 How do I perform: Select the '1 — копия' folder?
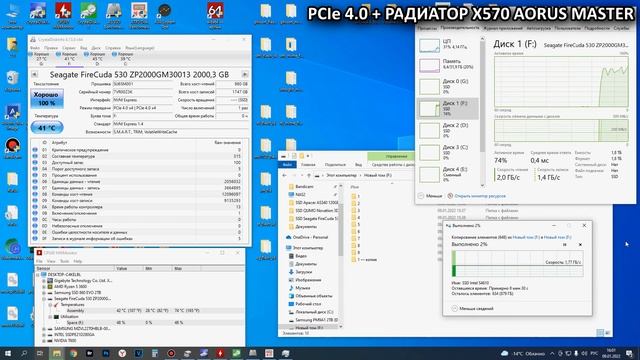[364, 260]
